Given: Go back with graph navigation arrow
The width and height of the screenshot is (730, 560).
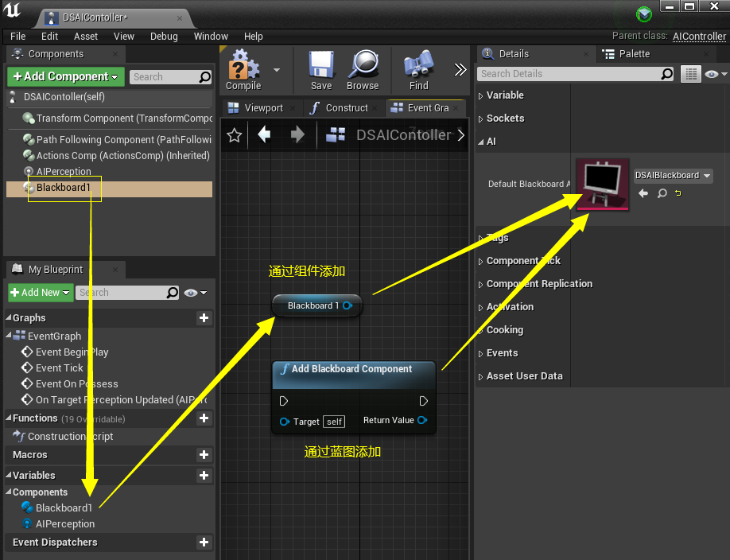Looking at the screenshot, I should click(264, 134).
